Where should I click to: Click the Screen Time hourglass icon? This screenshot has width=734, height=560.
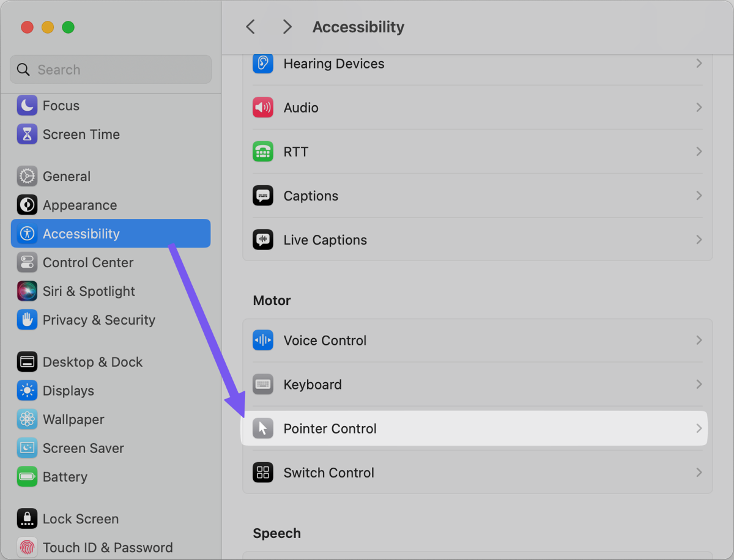point(27,134)
